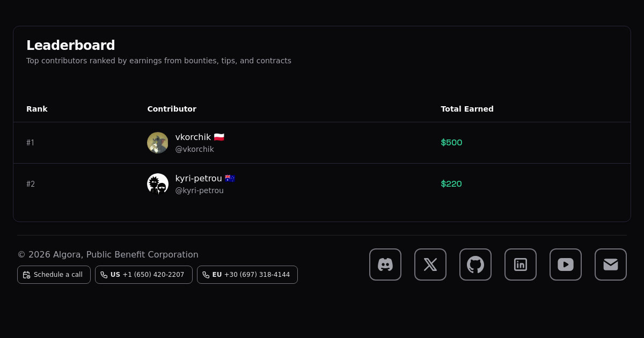The image size is (644, 338).
Task: Click the phone icon next to US number
Action: click(x=104, y=275)
